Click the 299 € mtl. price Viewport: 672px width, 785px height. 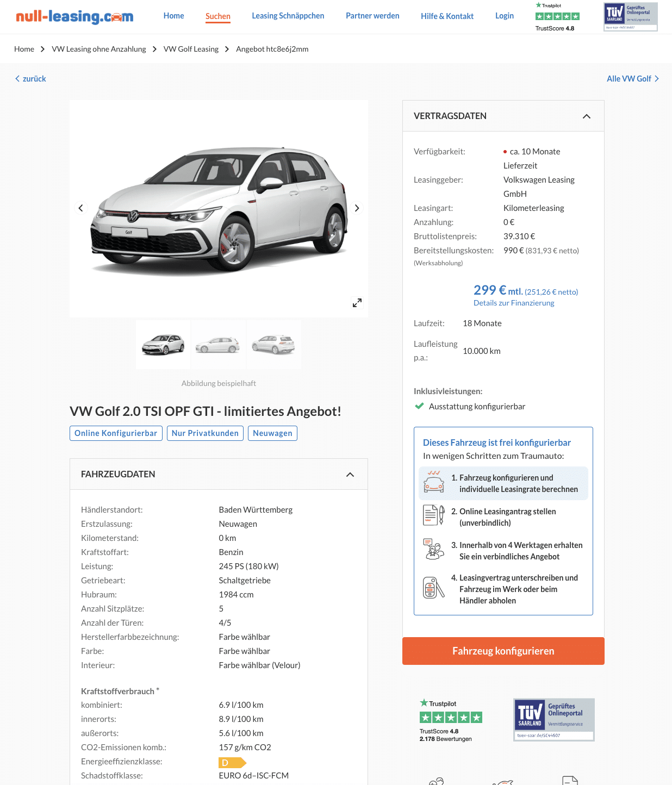pyautogui.click(x=498, y=290)
